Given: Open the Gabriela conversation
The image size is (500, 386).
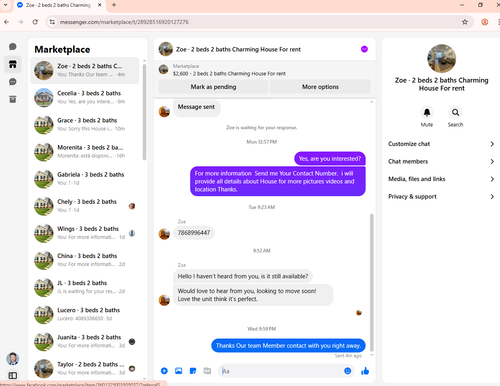Looking at the screenshot, I should 85,179.
